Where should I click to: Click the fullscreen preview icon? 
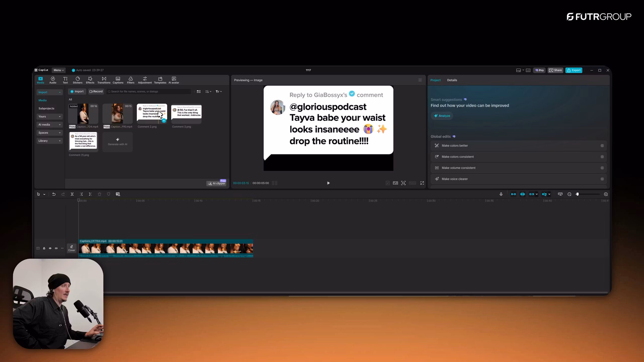[x=422, y=183]
